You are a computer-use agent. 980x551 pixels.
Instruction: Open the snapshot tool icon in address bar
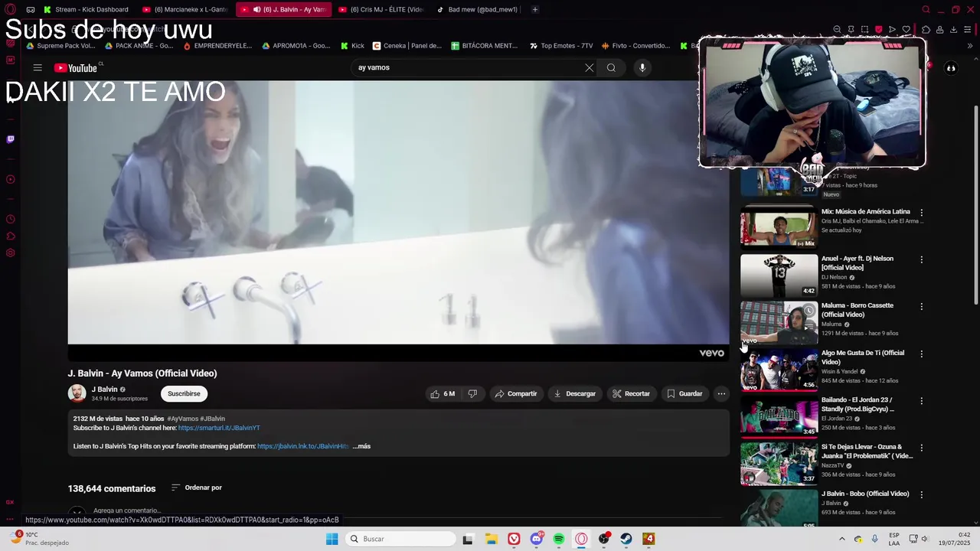coord(864,29)
